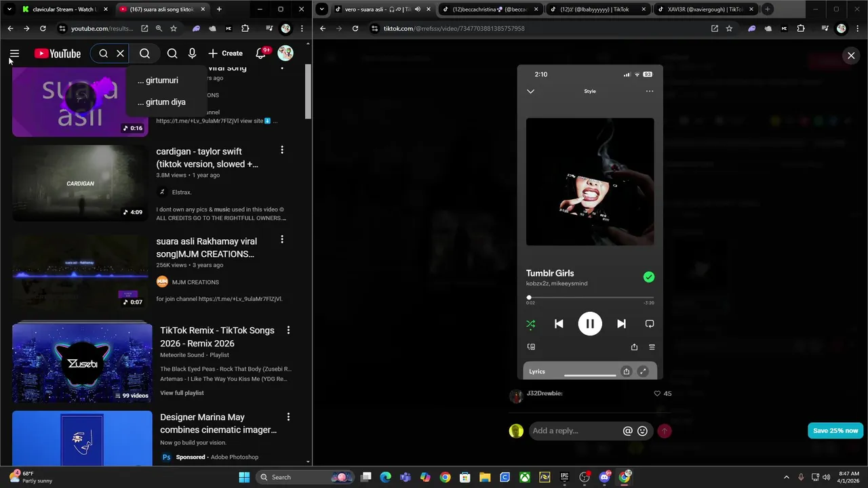
Task: Click the purple ghost extension in YouTube window
Action: point(196,28)
